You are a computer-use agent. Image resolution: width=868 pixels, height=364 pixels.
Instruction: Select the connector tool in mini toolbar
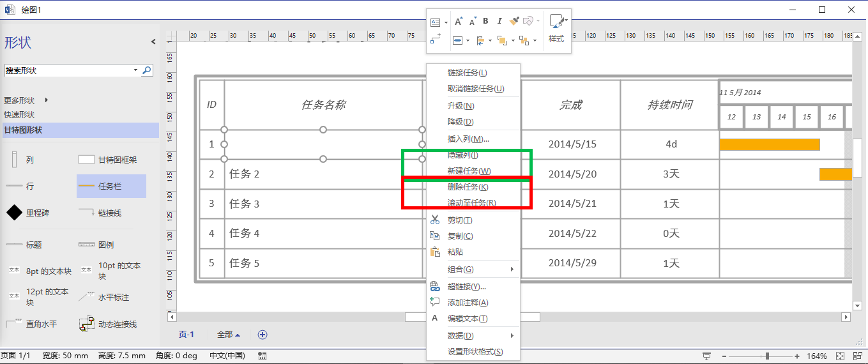click(x=436, y=40)
